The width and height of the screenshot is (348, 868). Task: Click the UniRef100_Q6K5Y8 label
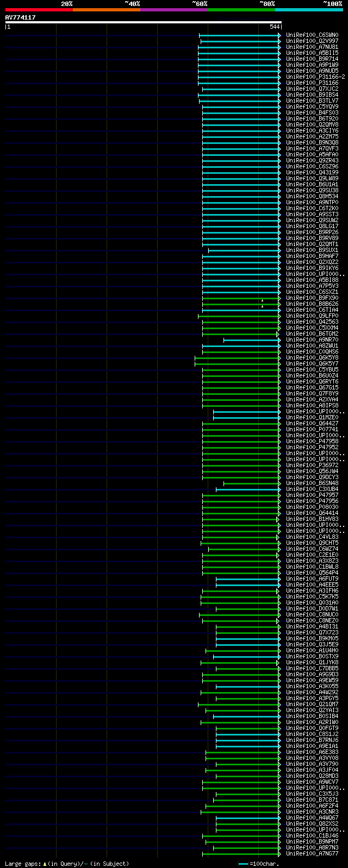312,358
